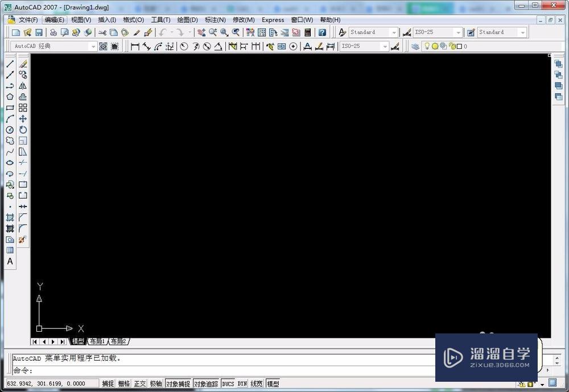Save the drawing with the disk icon

[39, 32]
